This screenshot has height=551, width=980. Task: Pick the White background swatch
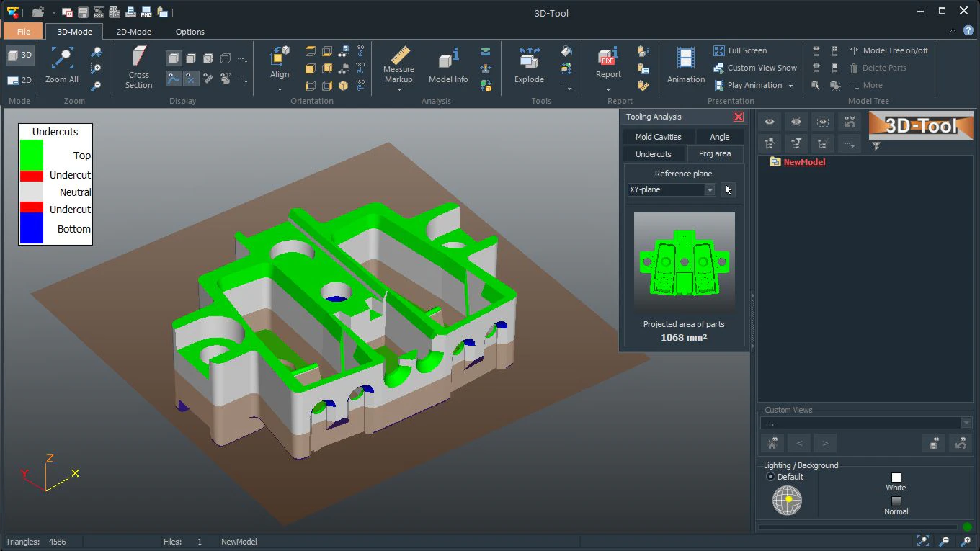(x=896, y=478)
